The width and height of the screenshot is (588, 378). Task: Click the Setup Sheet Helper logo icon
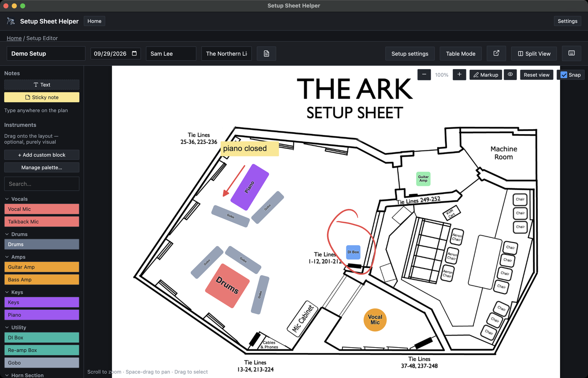tap(11, 21)
